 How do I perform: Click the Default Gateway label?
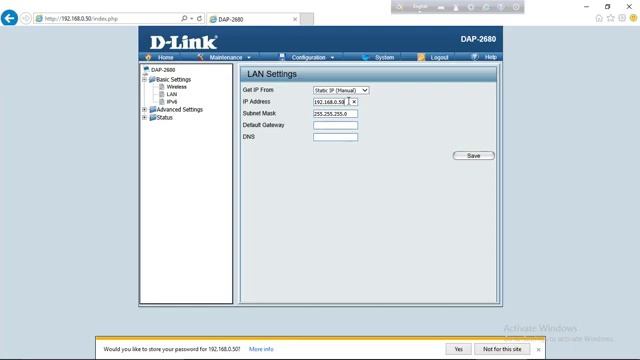263,125
